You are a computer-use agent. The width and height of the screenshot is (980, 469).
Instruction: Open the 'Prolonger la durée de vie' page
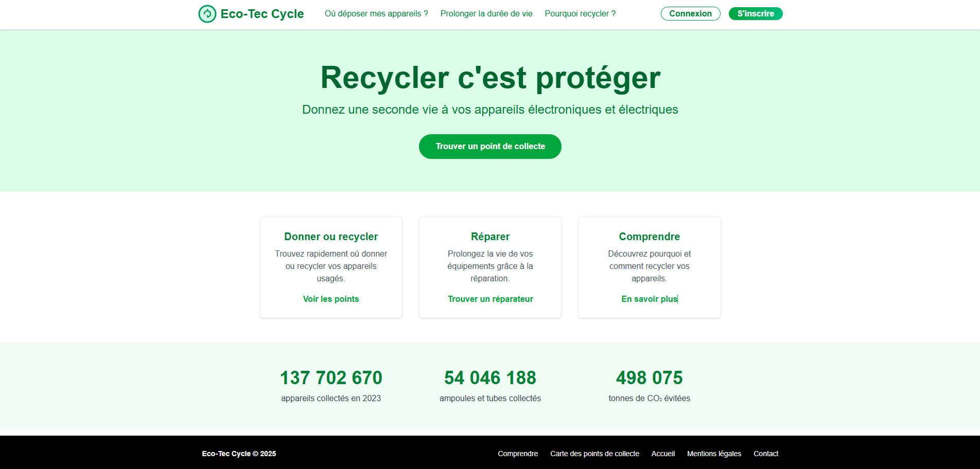click(x=486, y=14)
